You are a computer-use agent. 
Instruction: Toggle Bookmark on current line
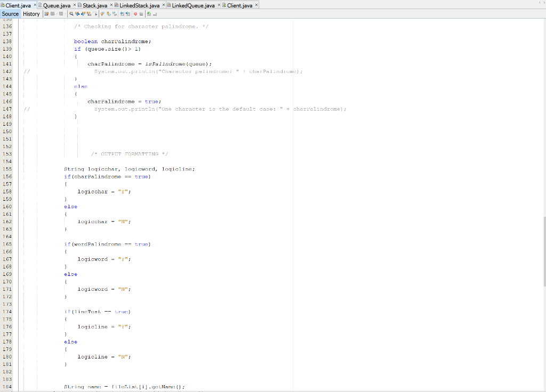115,14
